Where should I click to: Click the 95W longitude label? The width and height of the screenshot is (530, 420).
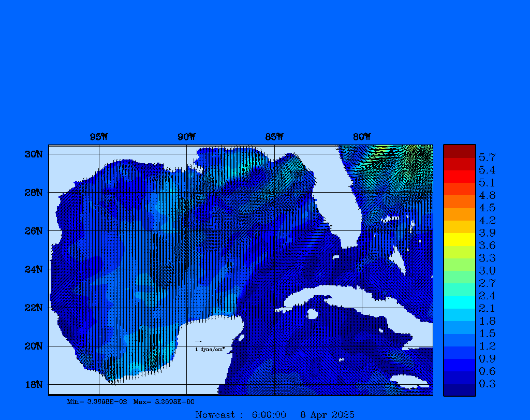[x=99, y=137]
